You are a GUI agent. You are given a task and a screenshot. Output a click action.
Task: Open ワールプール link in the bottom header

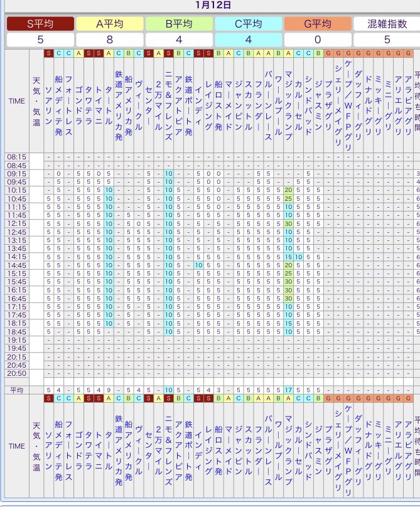click(x=278, y=451)
